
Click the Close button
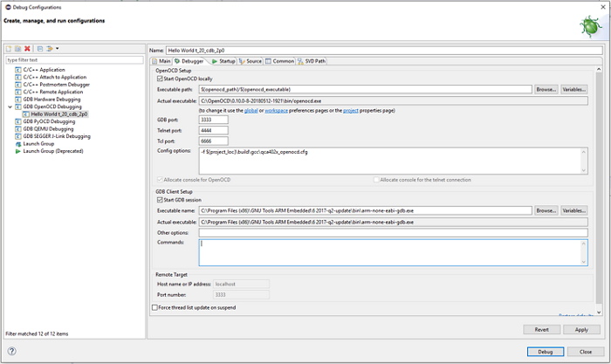(586, 352)
